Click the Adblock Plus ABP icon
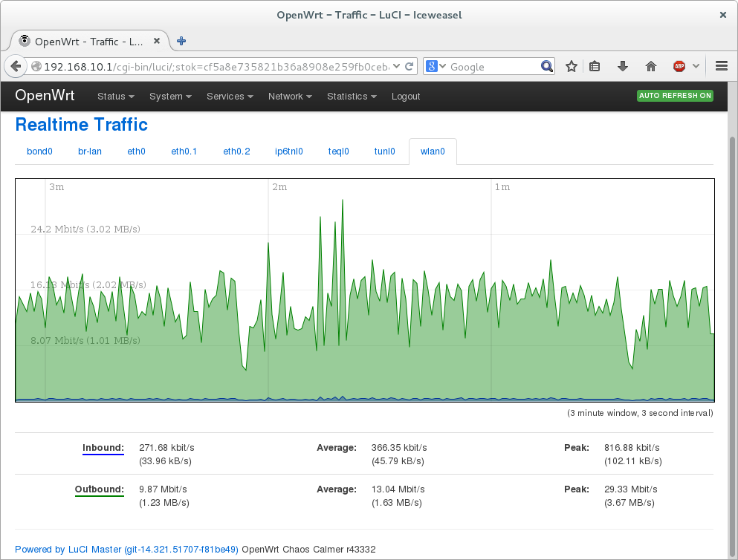 [x=679, y=66]
